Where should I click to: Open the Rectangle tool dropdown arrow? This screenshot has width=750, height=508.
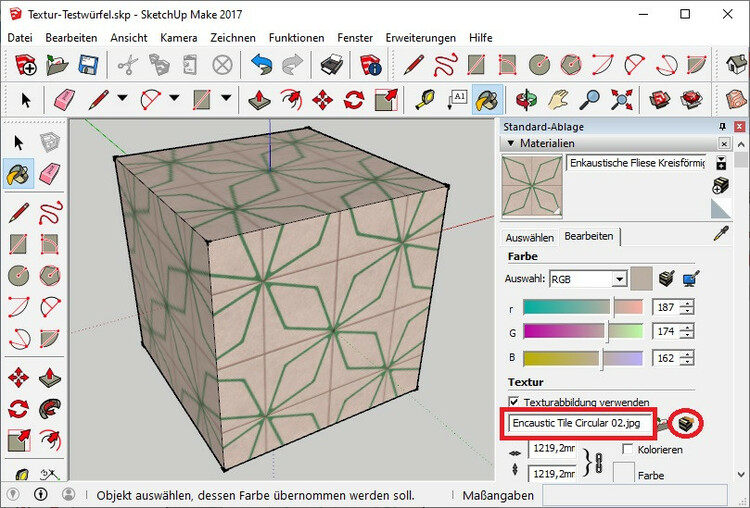226,99
